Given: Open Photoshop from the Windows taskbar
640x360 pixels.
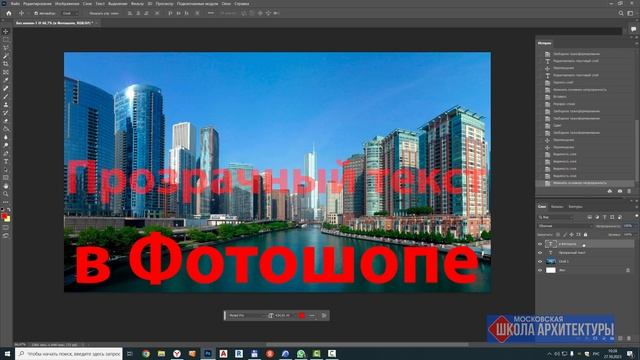Looking at the screenshot, I should click(x=208, y=353).
